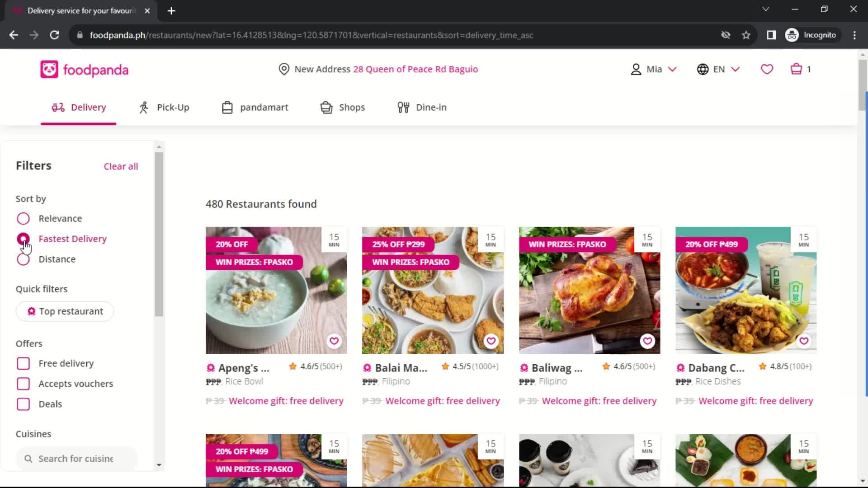
Task: Click the side panel browser icon
Action: [x=771, y=35]
